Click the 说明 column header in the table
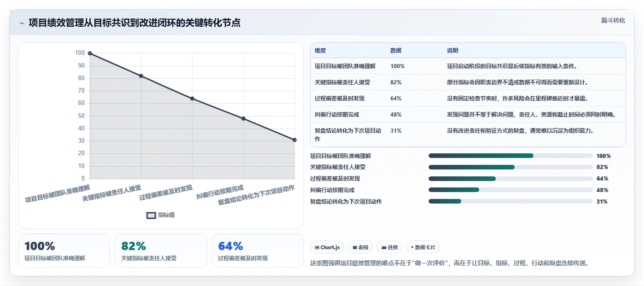644x286 pixels. click(x=453, y=51)
